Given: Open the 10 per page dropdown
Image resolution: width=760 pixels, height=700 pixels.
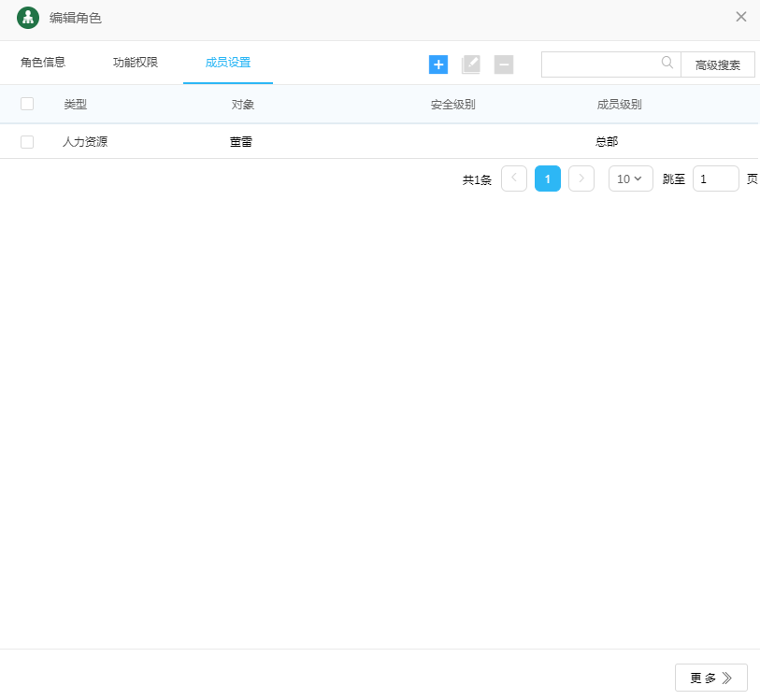Looking at the screenshot, I should 630,179.
